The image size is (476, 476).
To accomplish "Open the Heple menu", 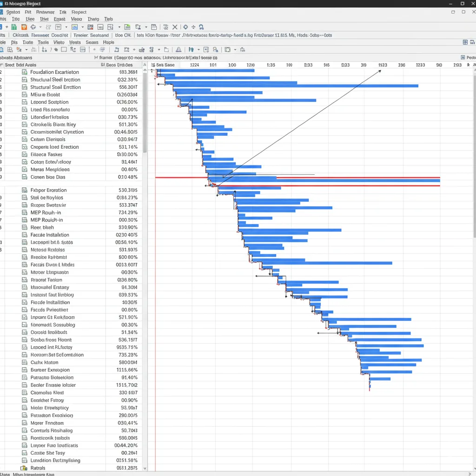I will point(108,42).
